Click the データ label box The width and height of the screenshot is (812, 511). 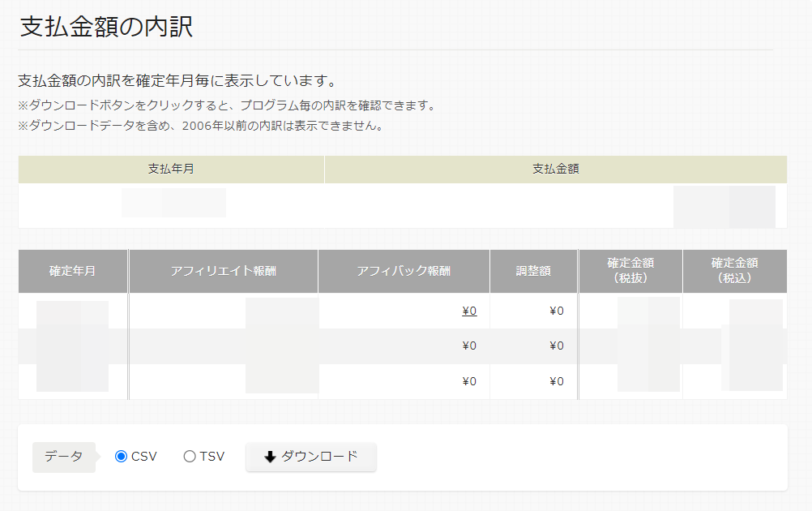pos(63,456)
